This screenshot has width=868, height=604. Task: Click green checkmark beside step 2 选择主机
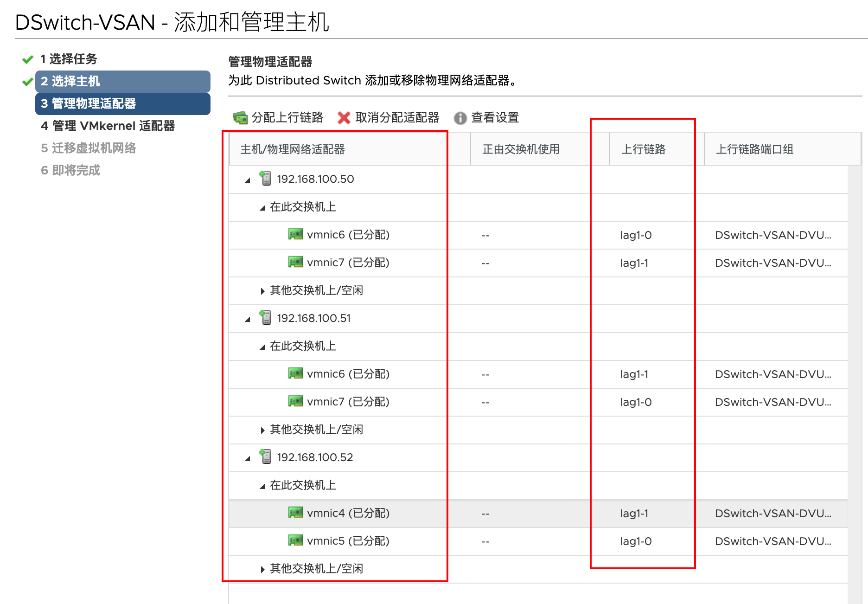tap(28, 82)
